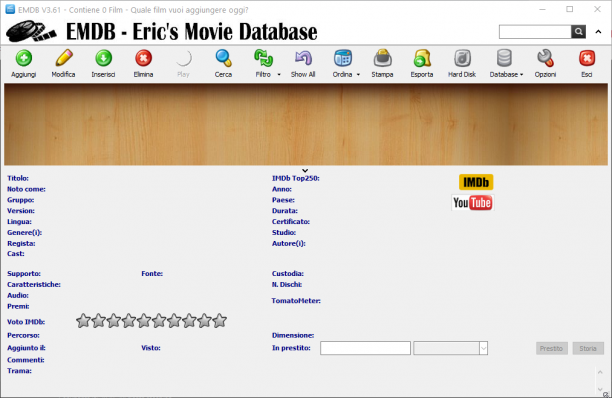The image size is (612, 398).
Task: Click the film reel EMDB logo
Action: [31, 31]
